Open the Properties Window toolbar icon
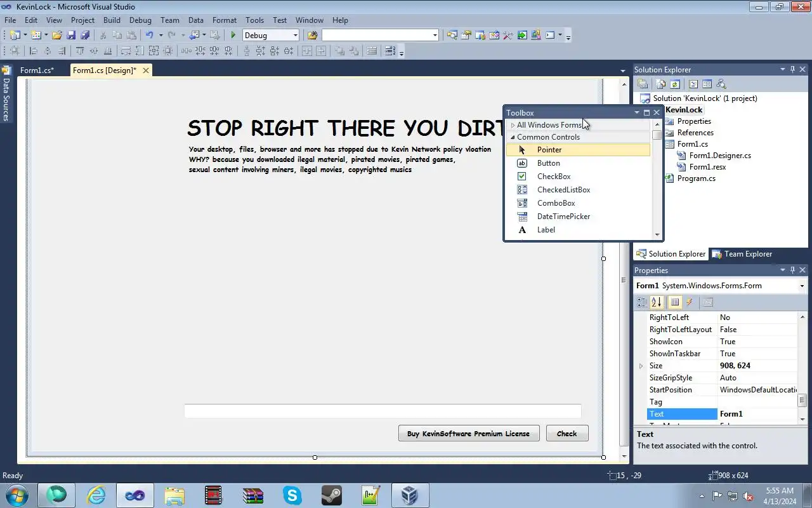The image size is (812, 508). 466,36
